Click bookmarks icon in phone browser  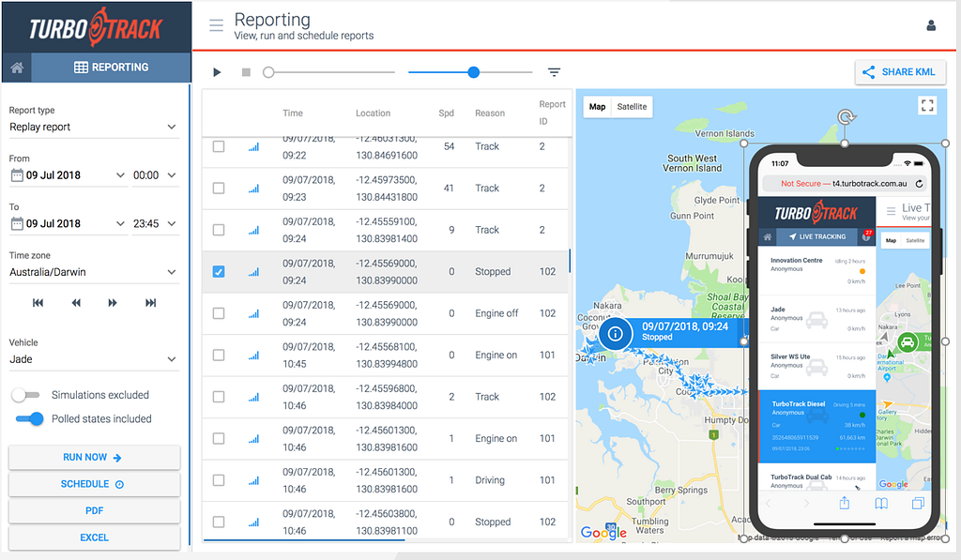coord(881,504)
